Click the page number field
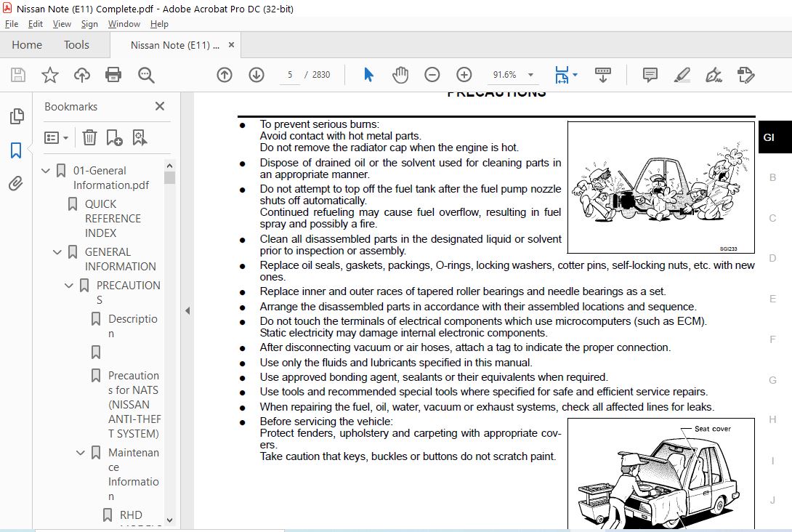The image size is (792, 532). pos(289,75)
